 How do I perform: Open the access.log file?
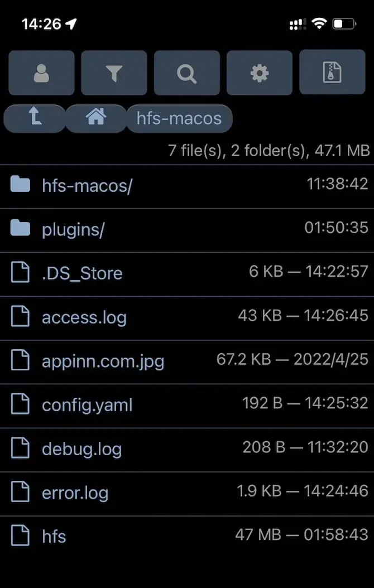84,317
